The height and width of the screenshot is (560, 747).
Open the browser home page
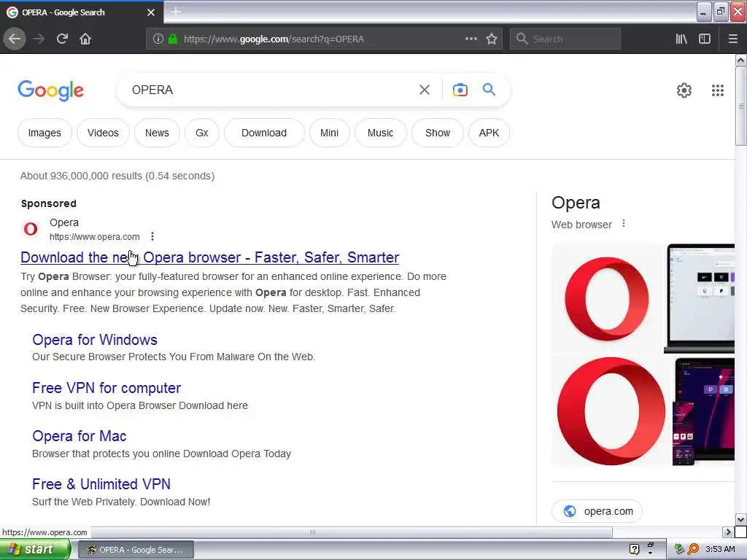click(85, 39)
